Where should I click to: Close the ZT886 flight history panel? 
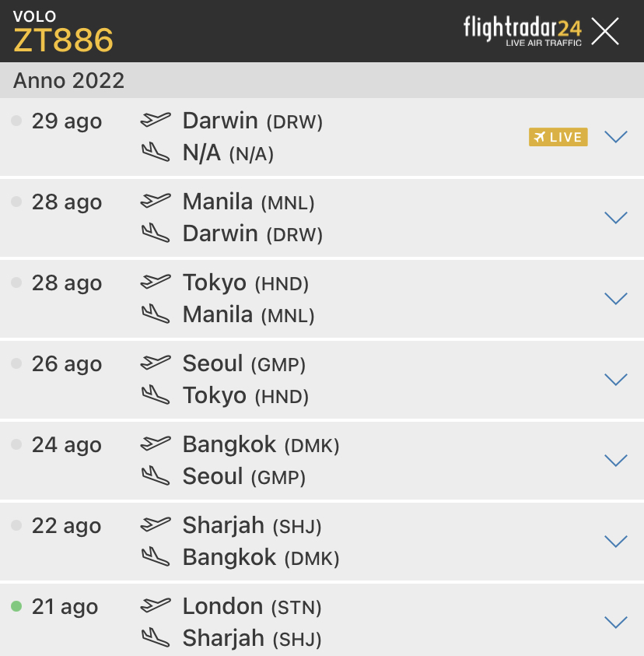coord(605,31)
